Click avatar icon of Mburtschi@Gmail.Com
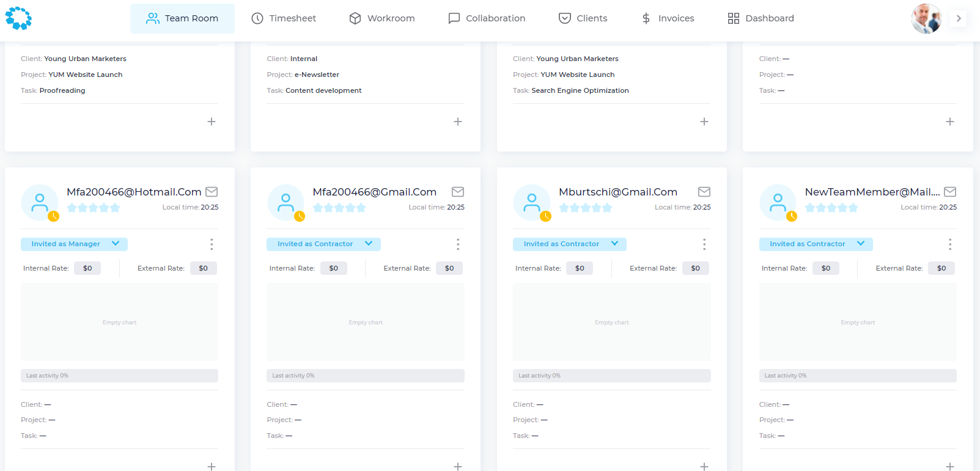980x471 pixels. [x=532, y=202]
